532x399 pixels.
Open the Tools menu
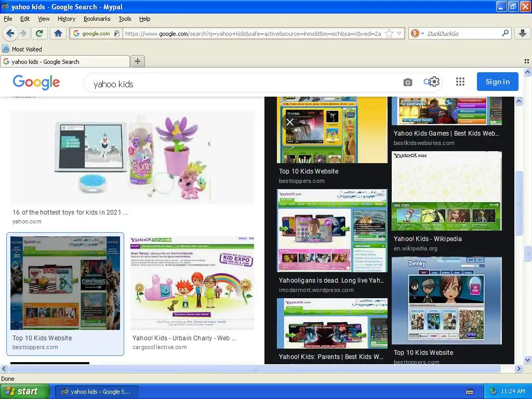click(125, 19)
